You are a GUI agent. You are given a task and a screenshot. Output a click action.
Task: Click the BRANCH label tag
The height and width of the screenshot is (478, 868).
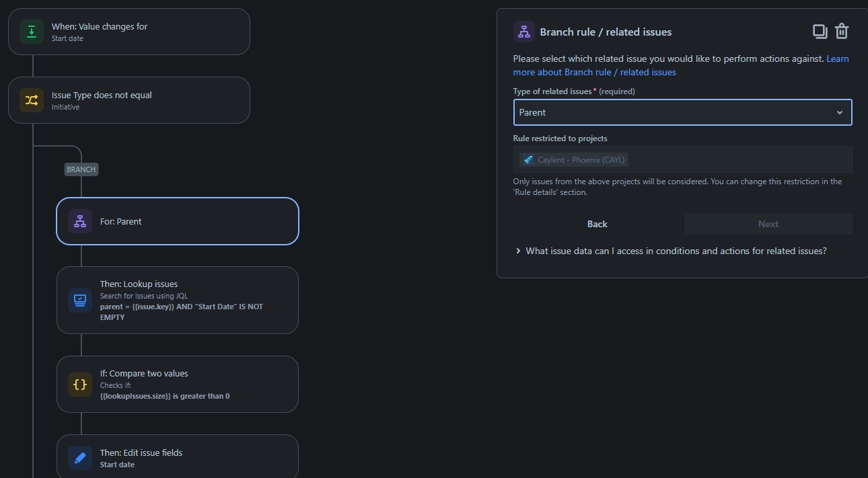pyautogui.click(x=81, y=169)
